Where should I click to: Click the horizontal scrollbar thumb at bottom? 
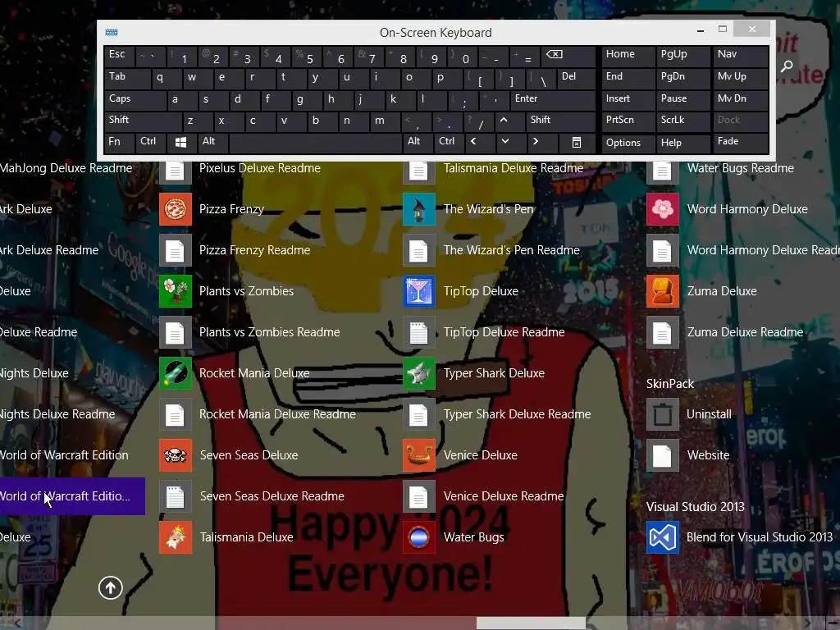[531, 623]
